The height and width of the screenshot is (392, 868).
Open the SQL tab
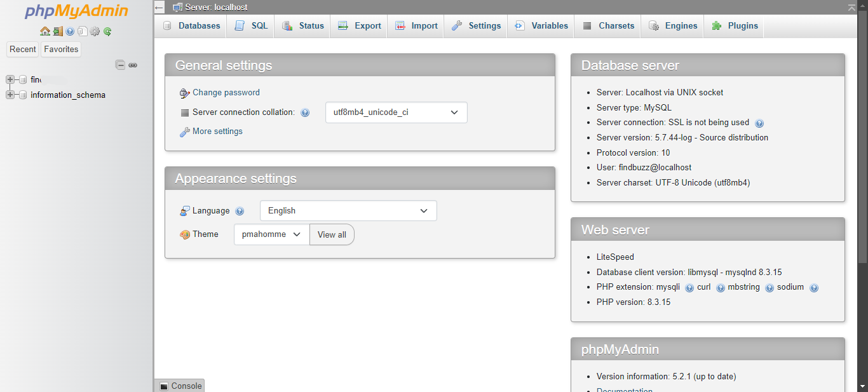click(252, 26)
